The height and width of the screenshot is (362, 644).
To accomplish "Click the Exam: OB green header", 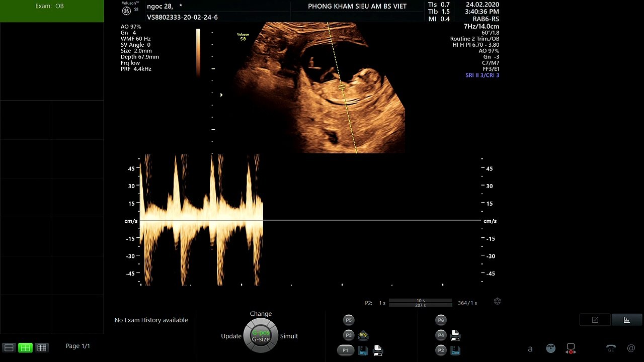I will [52, 11].
